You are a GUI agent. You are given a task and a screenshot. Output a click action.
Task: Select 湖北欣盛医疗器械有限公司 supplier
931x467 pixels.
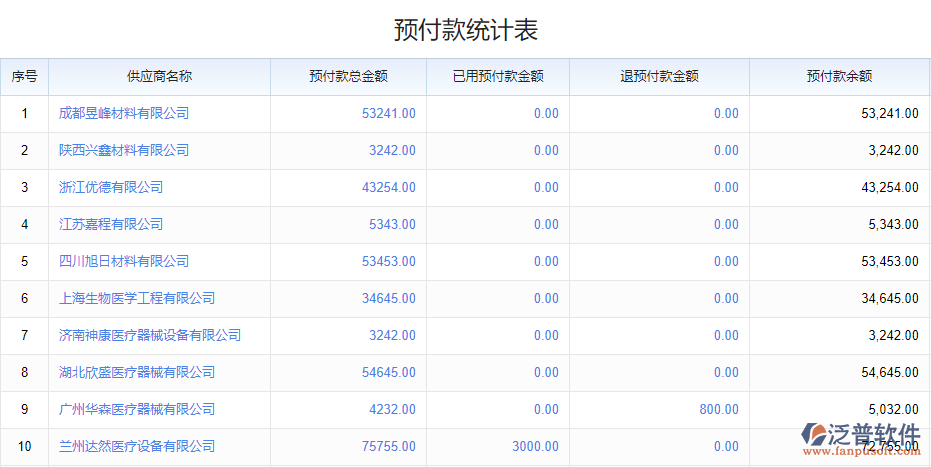tap(137, 372)
